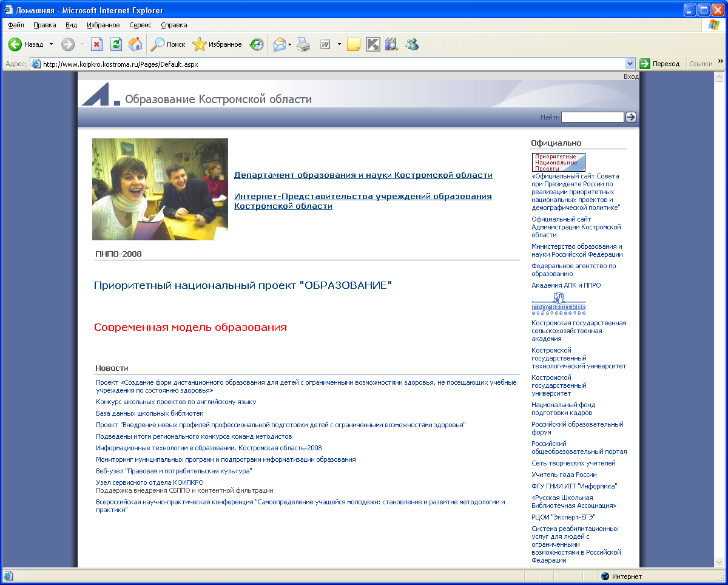Click the Назад back button
This screenshot has height=585, width=728.
tap(26, 44)
